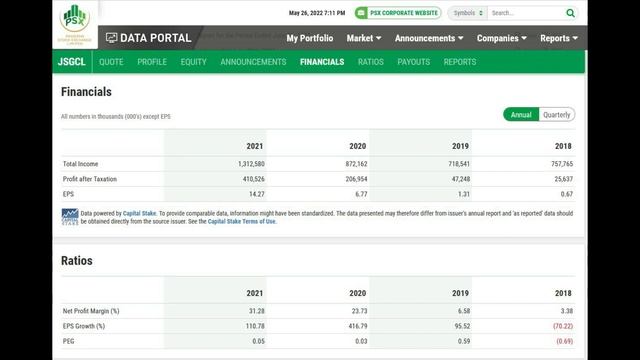Expand the Announcements menu

429,38
